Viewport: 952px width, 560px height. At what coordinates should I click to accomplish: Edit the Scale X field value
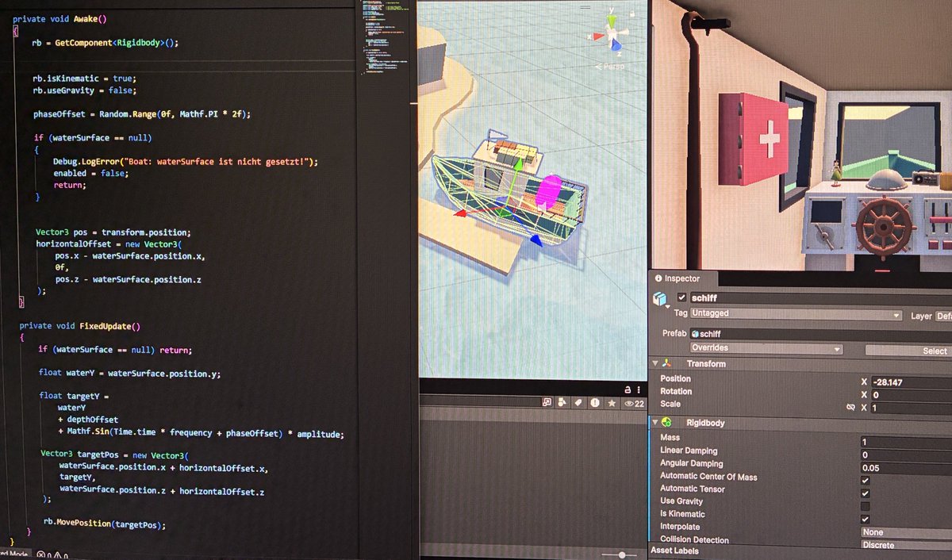tap(911, 408)
